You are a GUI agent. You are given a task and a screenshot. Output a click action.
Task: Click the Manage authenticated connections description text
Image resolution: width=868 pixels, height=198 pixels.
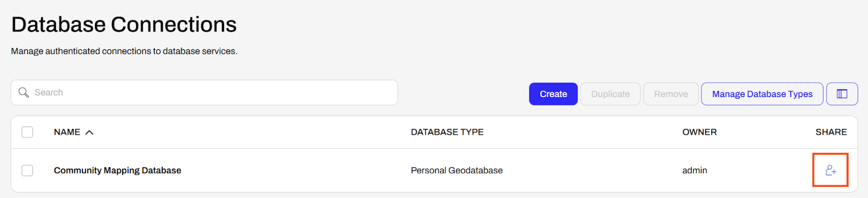[124, 51]
